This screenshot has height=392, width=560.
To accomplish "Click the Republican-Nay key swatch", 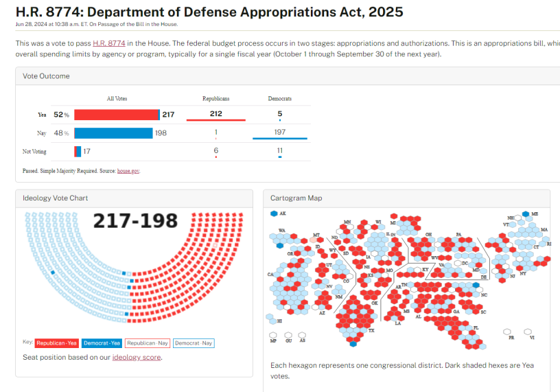I will pos(148,343).
